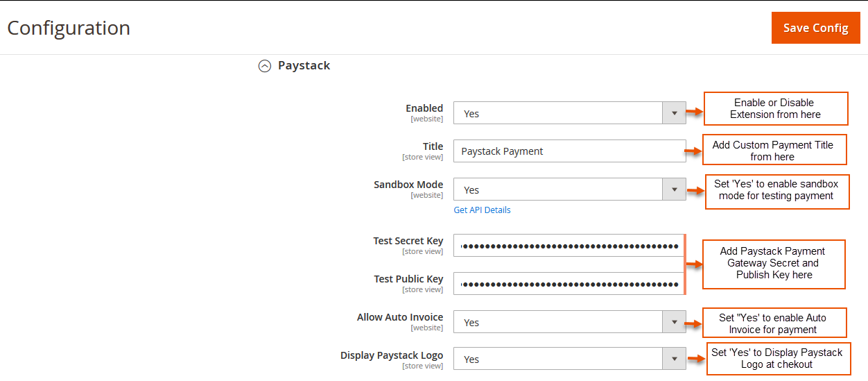Image resolution: width=868 pixels, height=381 pixels.
Task: Click the Paystack section heading text
Action: point(304,66)
